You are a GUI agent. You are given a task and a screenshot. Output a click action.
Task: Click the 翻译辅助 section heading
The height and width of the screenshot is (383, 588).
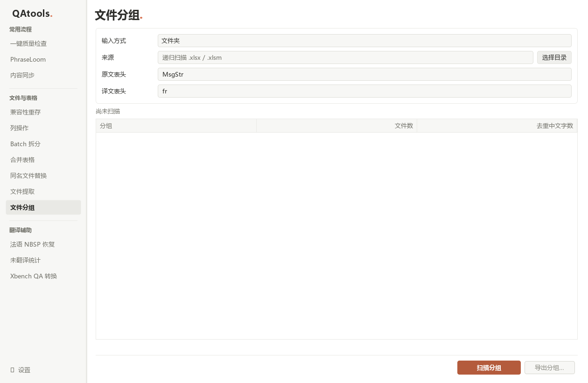(x=21, y=230)
